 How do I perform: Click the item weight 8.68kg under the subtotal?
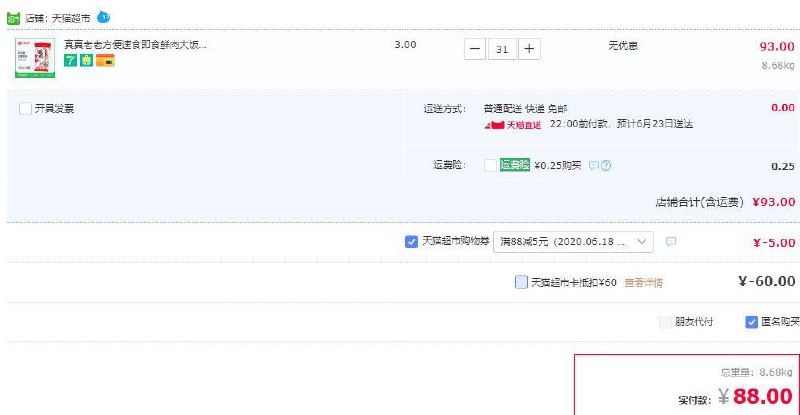point(778,65)
